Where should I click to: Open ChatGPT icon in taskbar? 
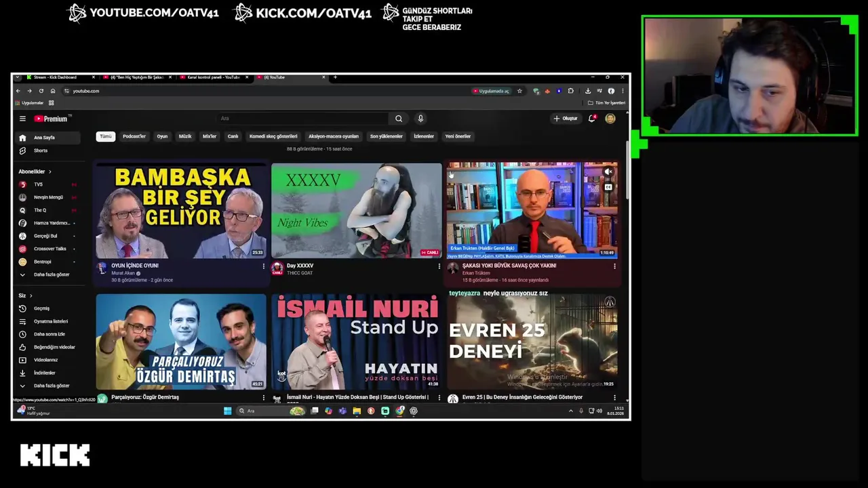pos(414,411)
